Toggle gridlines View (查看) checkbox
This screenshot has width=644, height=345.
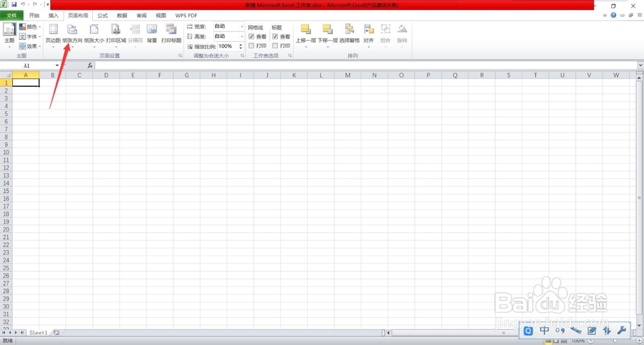tap(251, 37)
